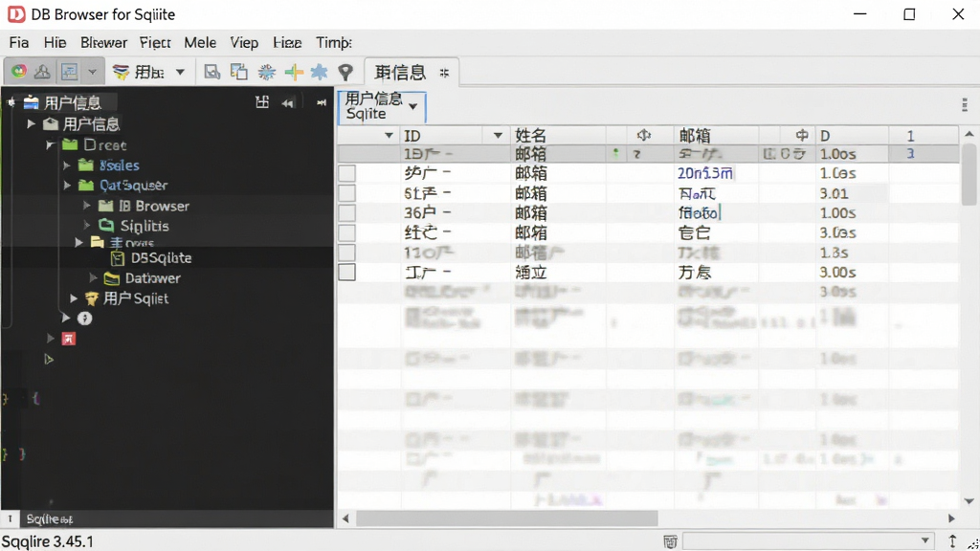
Task: Click the vertical scrollbar thumb of the table
Action: 969,174
